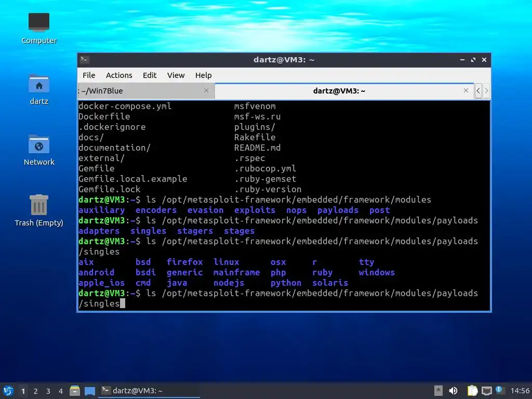The image size is (532, 399).
Task: Click 'solaris' in the singles listing
Action: pyautogui.click(x=330, y=283)
